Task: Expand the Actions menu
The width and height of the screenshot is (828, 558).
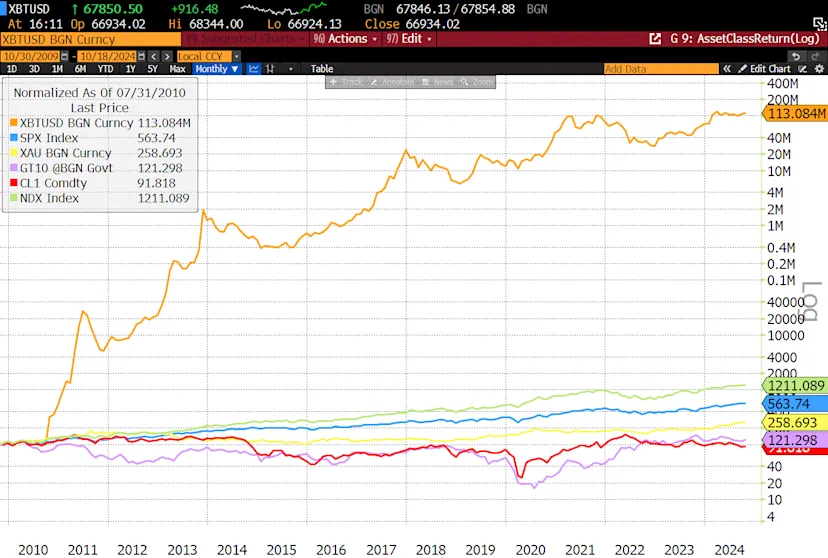Action: point(345,39)
